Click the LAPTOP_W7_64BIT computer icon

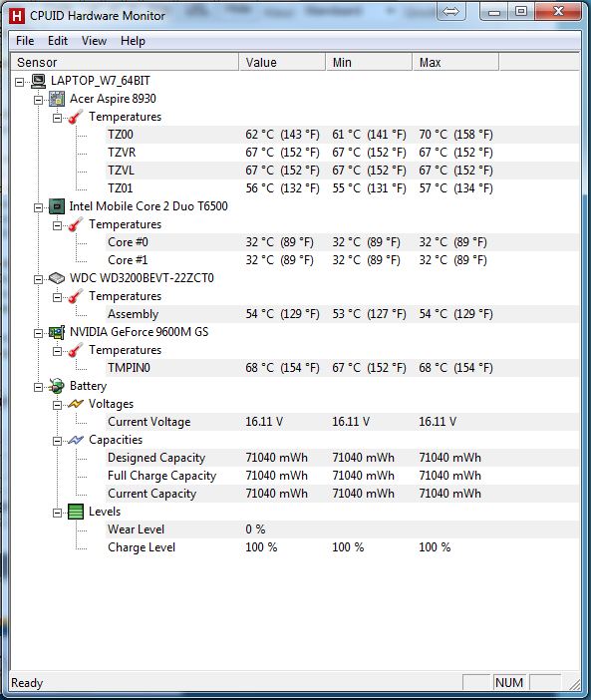tap(38, 81)
